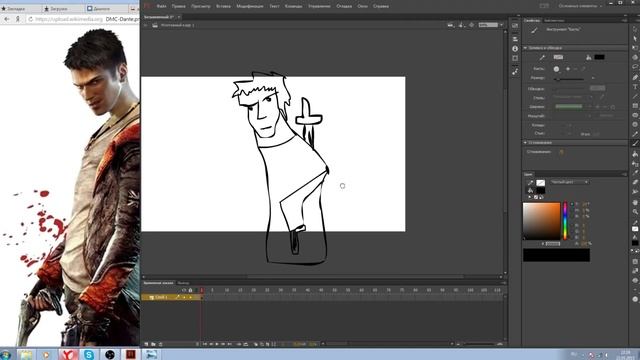Click the browser back arrow
Screen dimensions: 640x360
(7, 19)
